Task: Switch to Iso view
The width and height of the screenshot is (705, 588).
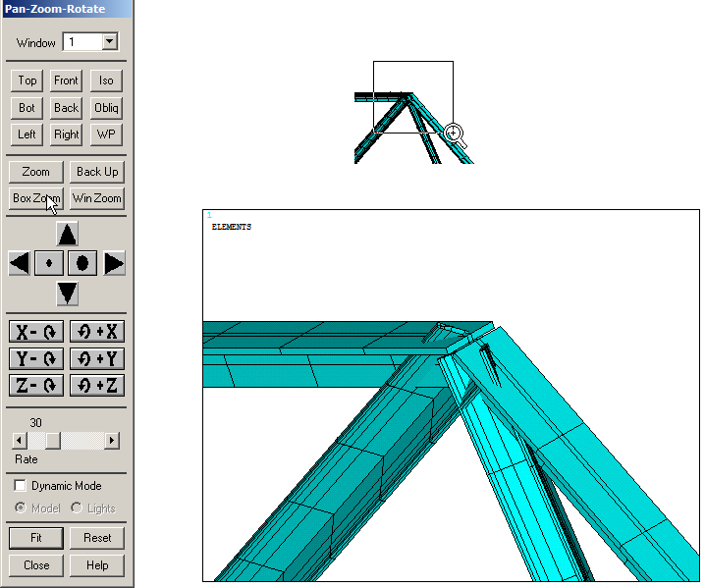Action: [106, 80]
